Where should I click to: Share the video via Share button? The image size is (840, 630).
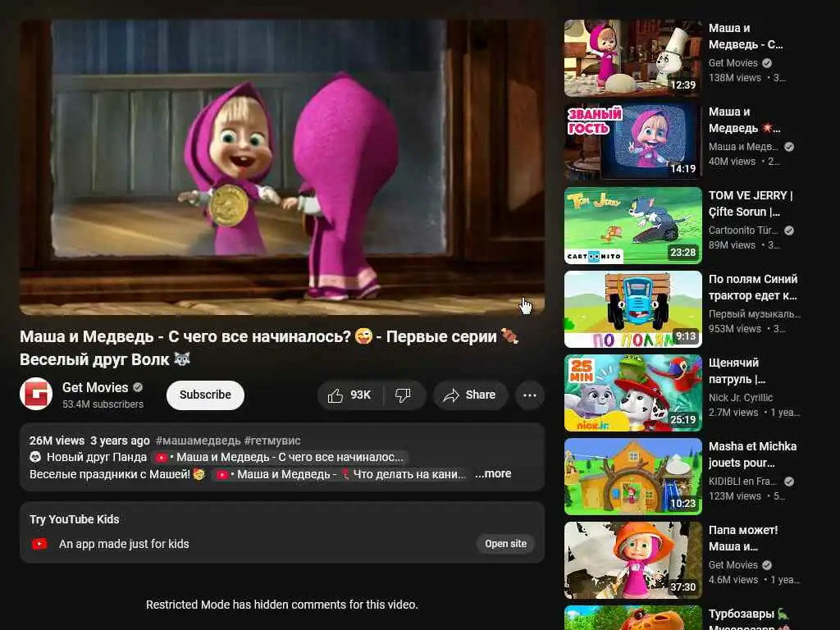pos(470,395)
